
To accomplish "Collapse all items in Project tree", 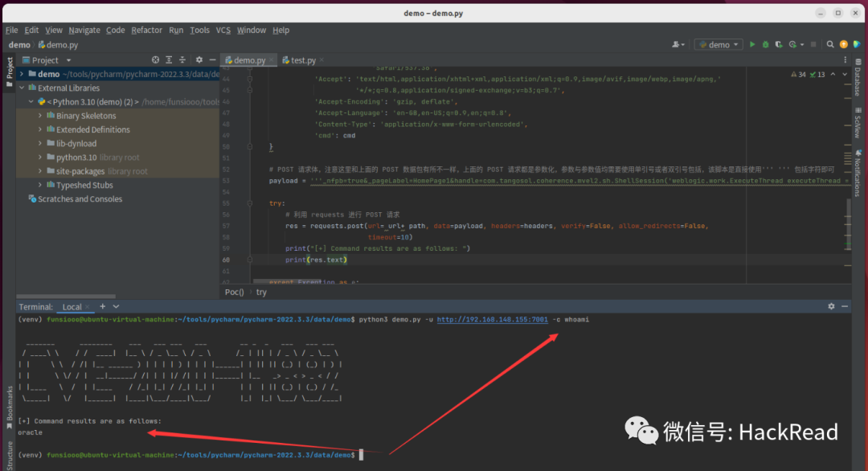I will click(x=182, y=59).
